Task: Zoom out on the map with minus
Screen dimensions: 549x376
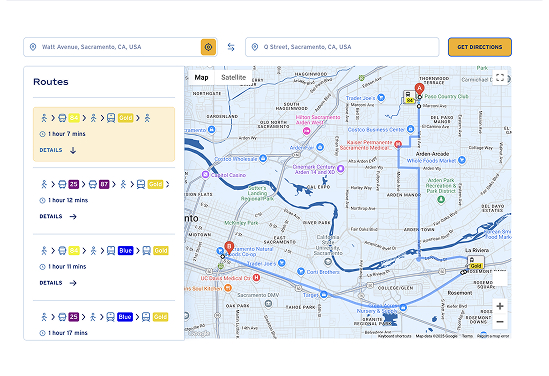Action: click(500, 322)
